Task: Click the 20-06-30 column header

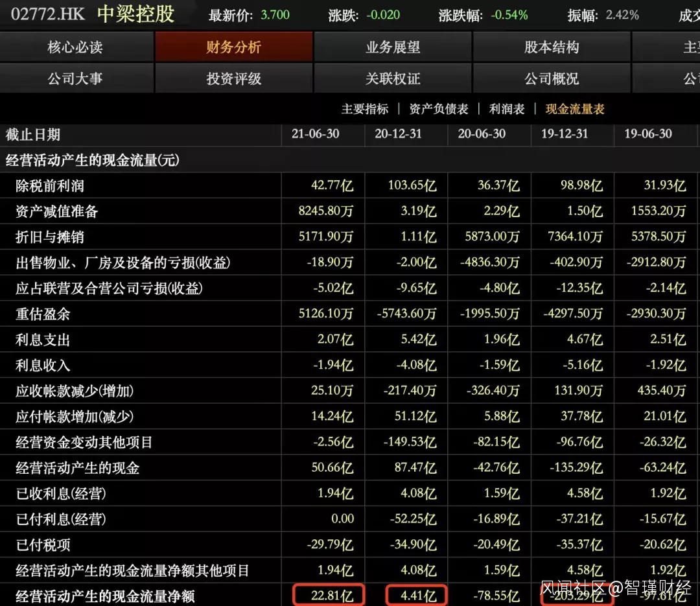Action: (x=482, y=134)
